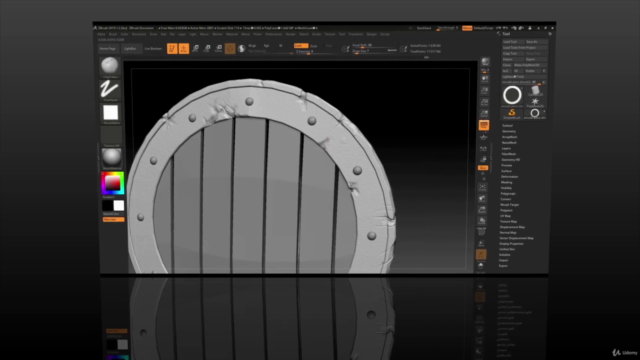
Task: Toggle the PolyF line fill icon
Action: [x=481, y=232]
